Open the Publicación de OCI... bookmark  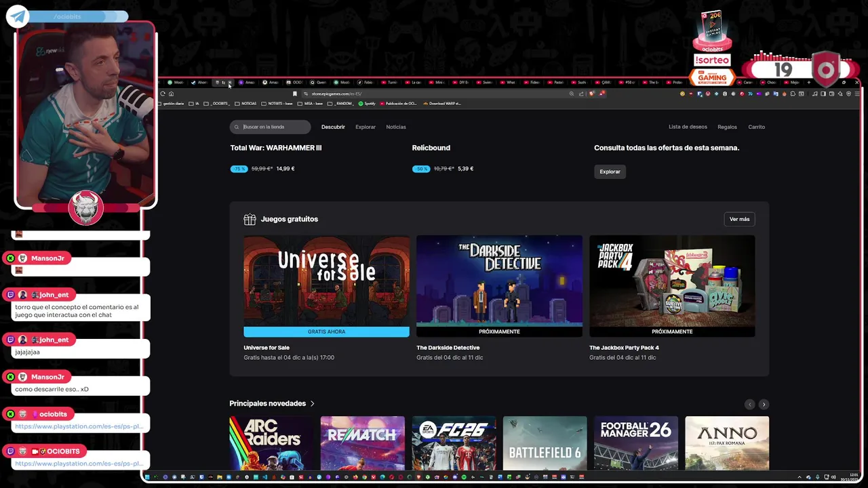point(399,104)
